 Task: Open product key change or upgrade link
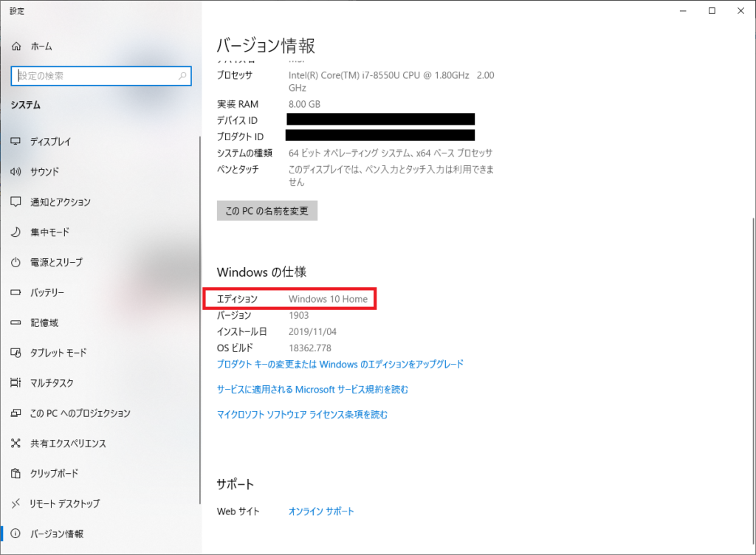(340, 365)
